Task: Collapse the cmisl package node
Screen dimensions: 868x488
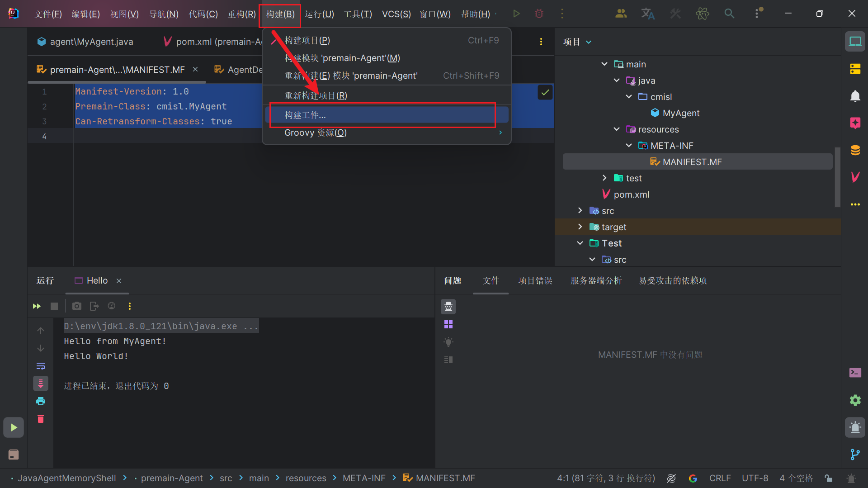Action: (x=629, y=97)
